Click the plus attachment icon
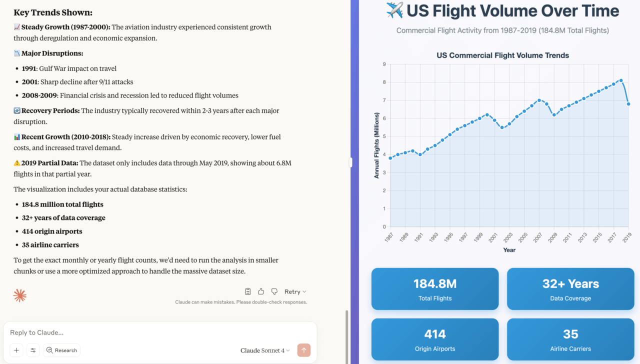640x364 pixels. [15, 350]
